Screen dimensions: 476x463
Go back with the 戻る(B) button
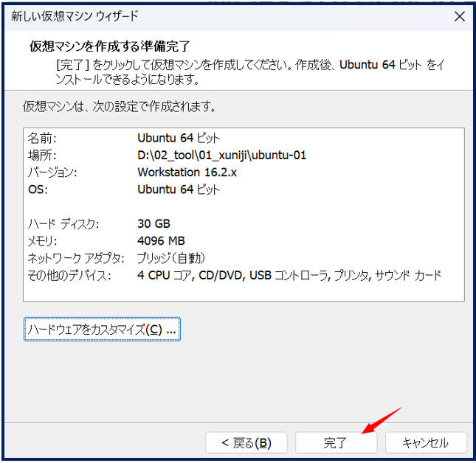(x=246, y=442)
